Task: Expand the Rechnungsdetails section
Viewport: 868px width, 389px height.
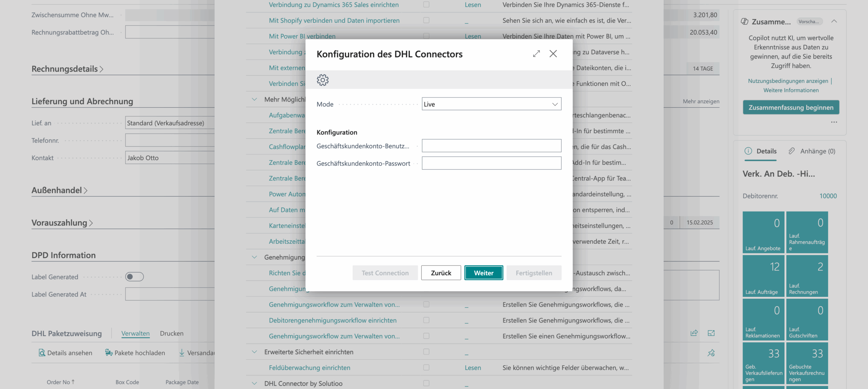Action: click(x=67, y=69)
